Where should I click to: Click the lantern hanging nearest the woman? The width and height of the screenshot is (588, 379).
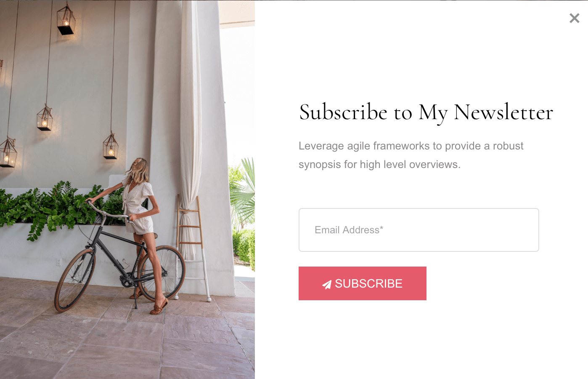111,146
